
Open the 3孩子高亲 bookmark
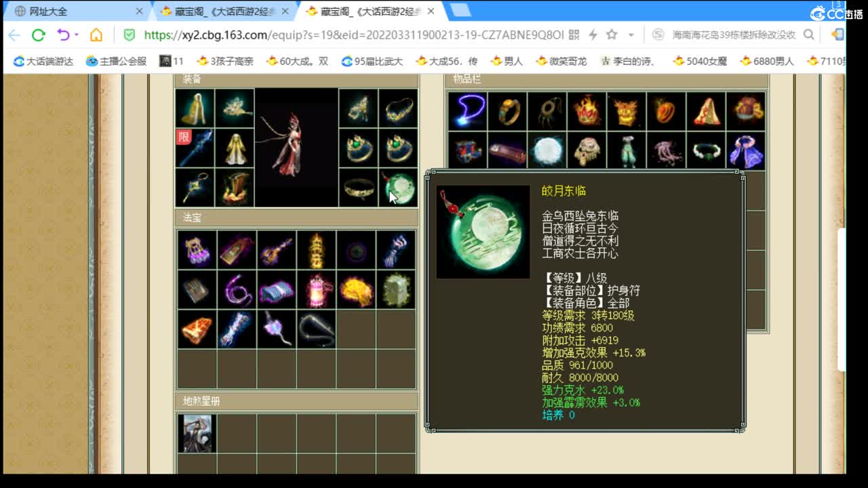pos(225,61)
